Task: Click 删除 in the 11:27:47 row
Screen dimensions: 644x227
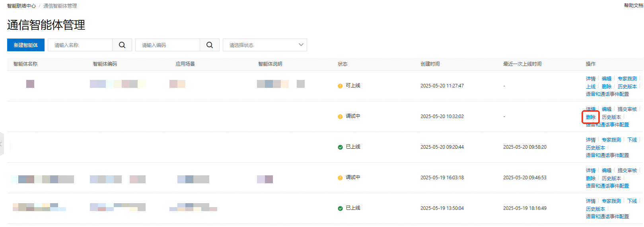Action: [607, 87]
